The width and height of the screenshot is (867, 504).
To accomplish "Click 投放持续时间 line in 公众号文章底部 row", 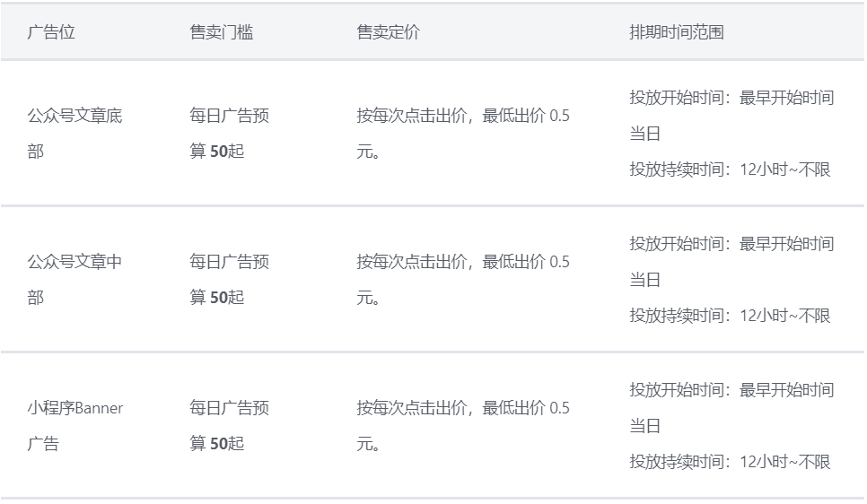I will pyautogui.click(x=730, y=169).
